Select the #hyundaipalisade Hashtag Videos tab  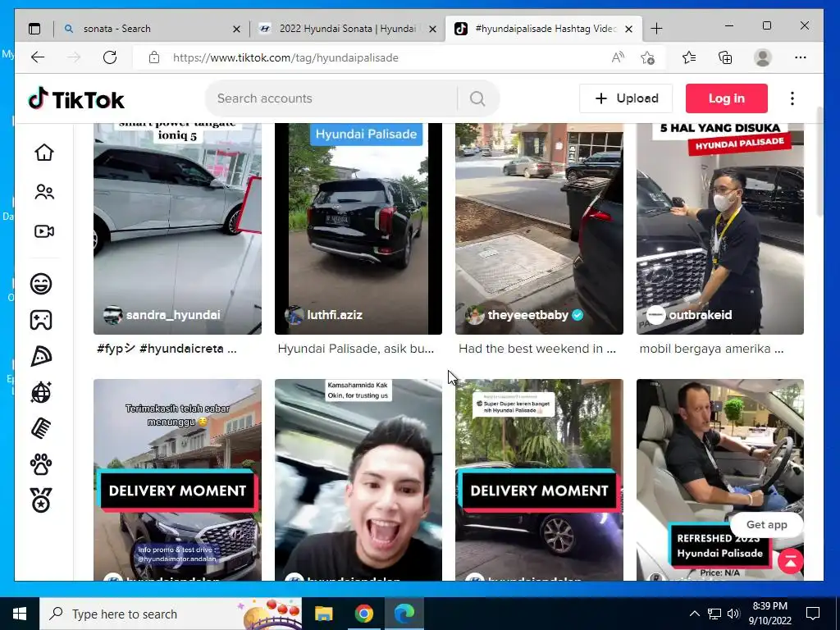coord(544,29)
